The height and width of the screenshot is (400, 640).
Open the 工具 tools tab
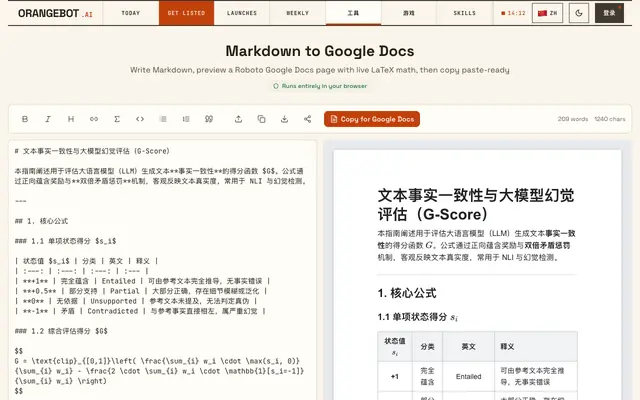point(353,13)
